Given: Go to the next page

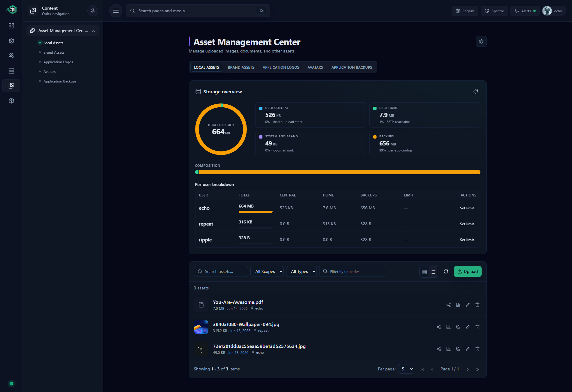Looking at the screenshot, I should point(468,369).
